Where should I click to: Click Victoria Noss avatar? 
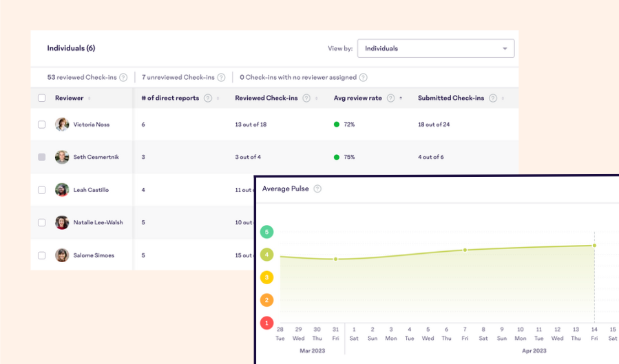[x=62, y=125]
